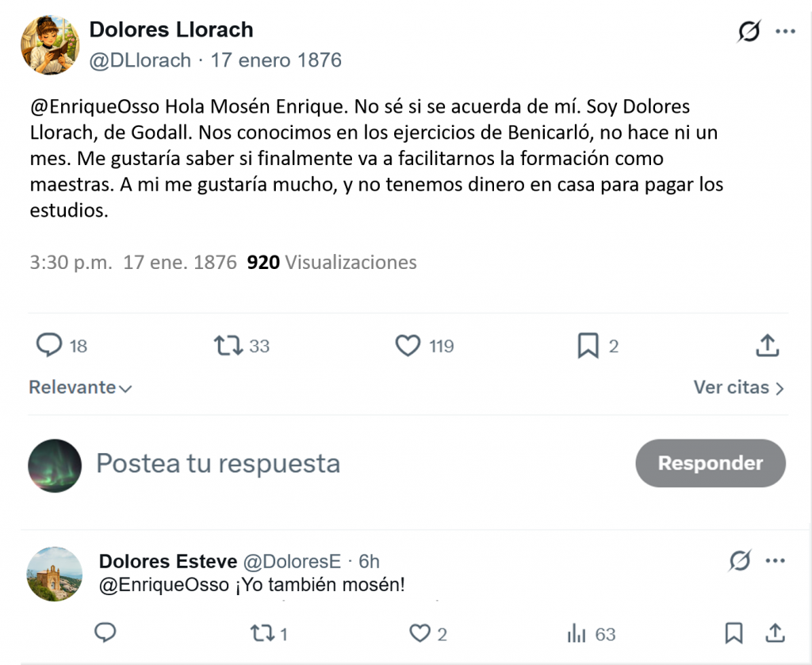Viewport: 812px width, 665px height.
Task: Share the main post via upload icon
Action: 767,346
